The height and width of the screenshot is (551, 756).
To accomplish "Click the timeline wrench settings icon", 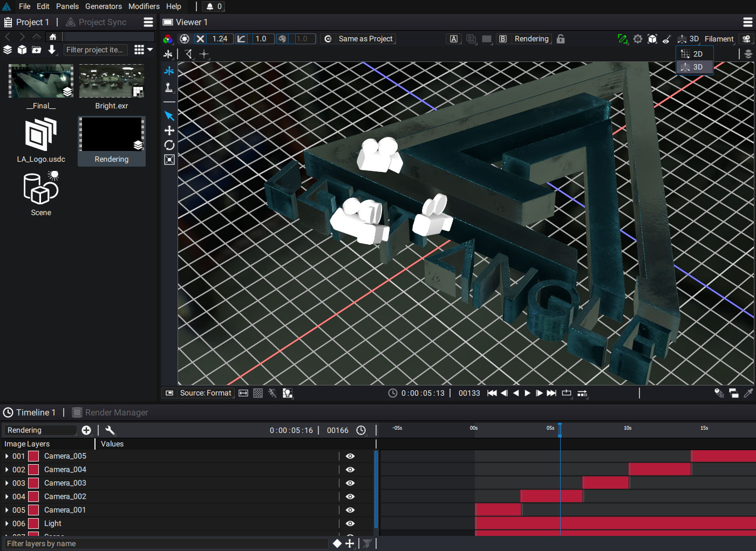I will click(x=110, y=430).
